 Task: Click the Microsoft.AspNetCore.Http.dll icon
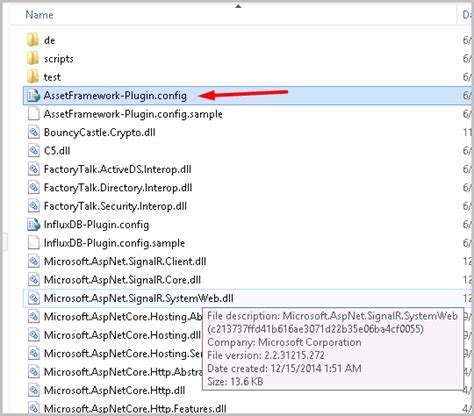click(33, 390)
